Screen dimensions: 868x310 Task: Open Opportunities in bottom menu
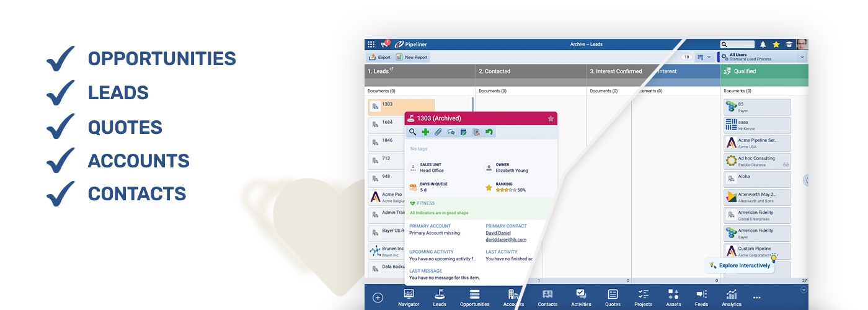(475, 298)
